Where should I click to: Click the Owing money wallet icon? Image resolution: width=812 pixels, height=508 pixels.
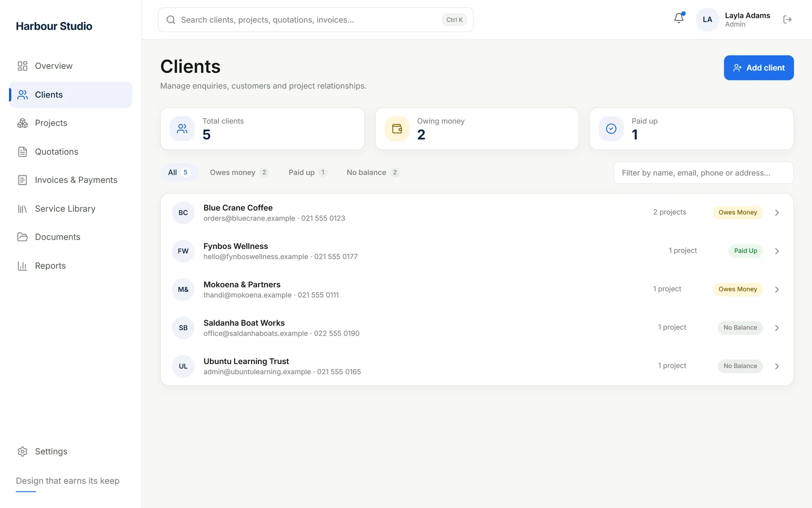(397, 129)
